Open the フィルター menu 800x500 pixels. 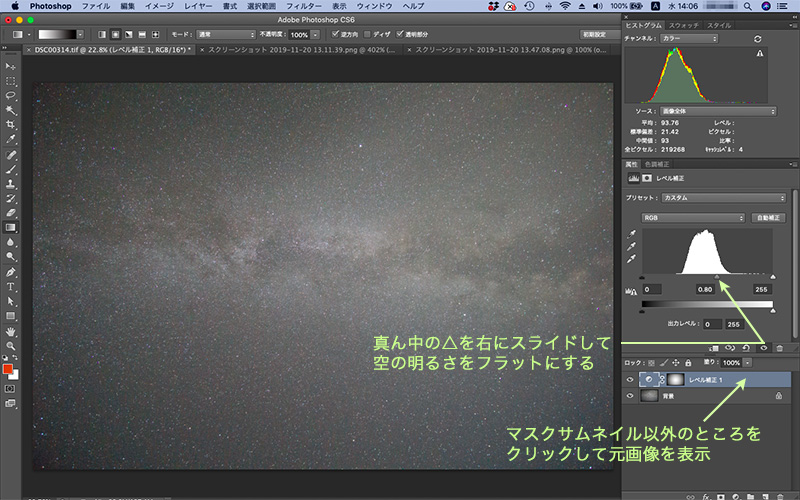(304, 6)
